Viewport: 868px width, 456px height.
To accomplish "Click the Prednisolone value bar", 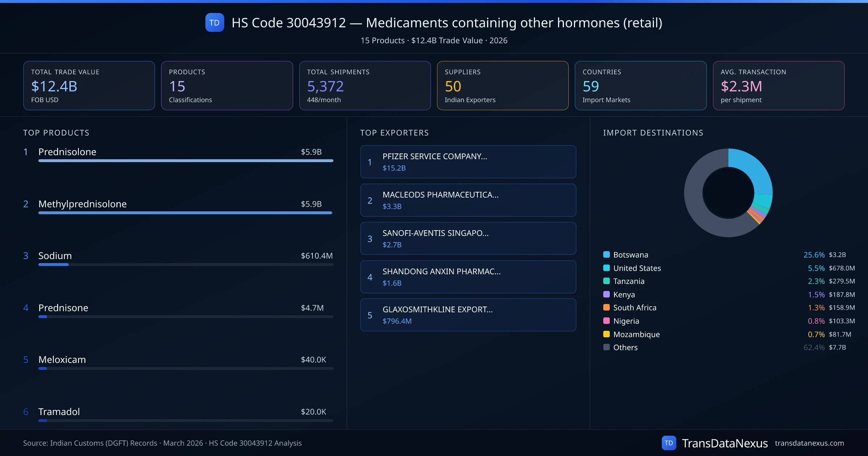I will tap(186, 161).
